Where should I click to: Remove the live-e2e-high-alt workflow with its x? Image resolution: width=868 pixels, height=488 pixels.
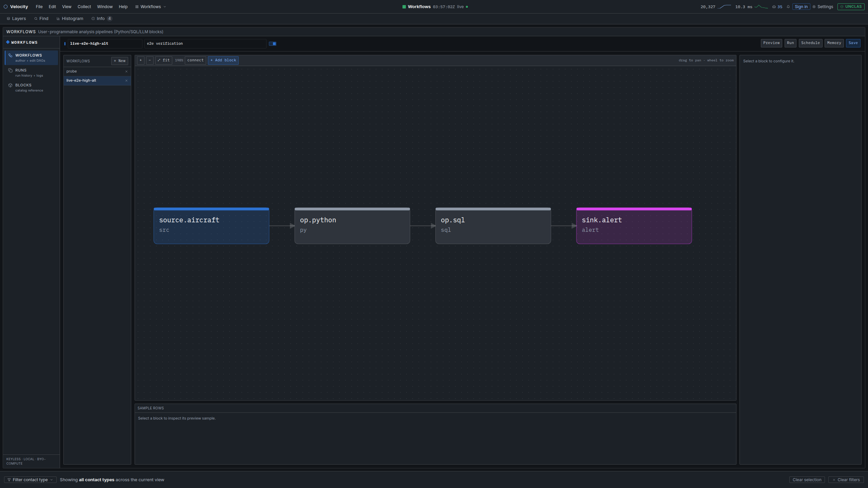click(x=126, y=81)
